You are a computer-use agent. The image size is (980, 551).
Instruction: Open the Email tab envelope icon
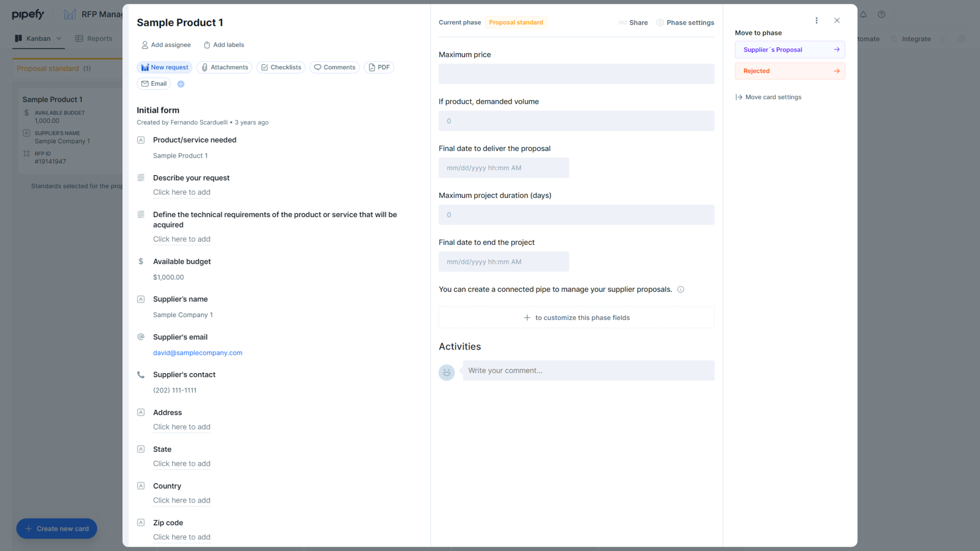tap(145, 83)
